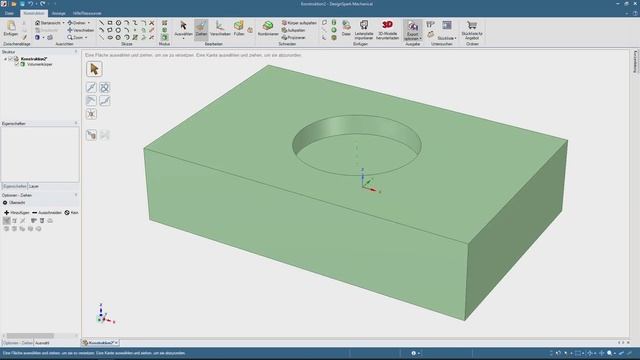640x360 pixels.
Task: Open the Startansicht dropdown arrow
Action: click(x=63, y=23)
